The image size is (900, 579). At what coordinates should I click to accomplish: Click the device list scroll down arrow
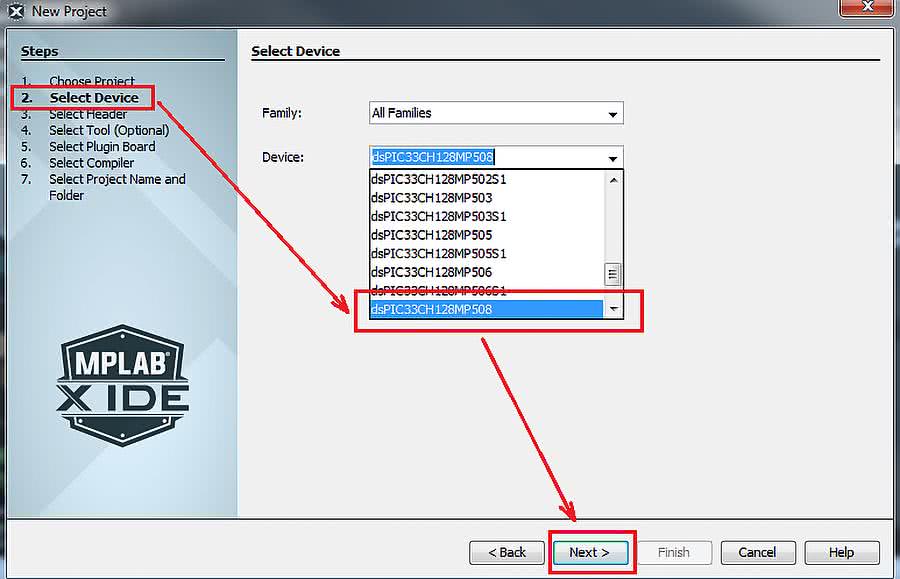click(x=614, y=309)
